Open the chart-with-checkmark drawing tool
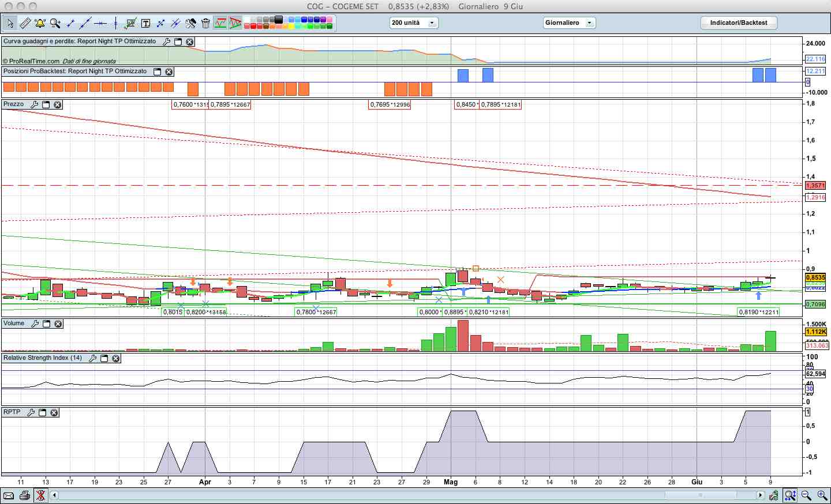 click(130, 23)
